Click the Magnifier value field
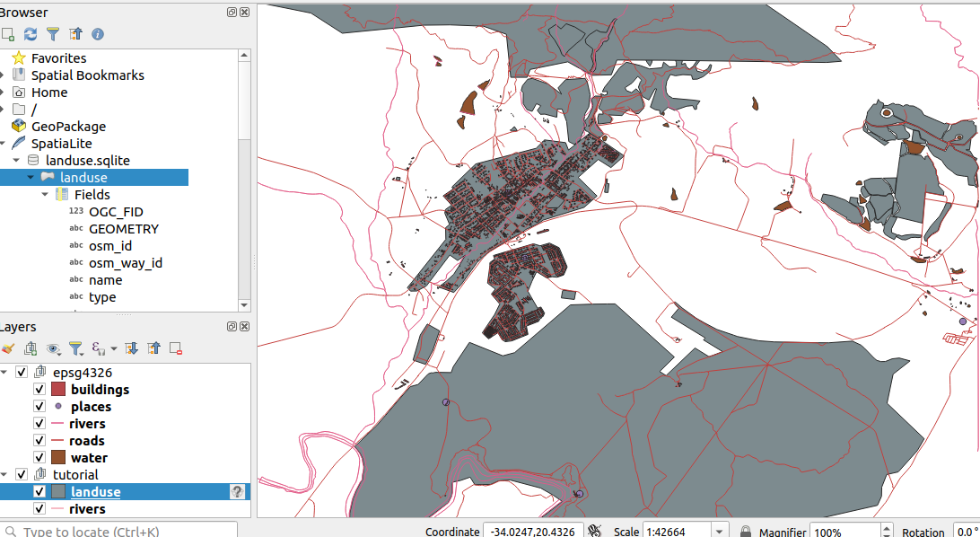Image resolution: width=980 pixels, height=537 pixels. click(x=845, y=532)
